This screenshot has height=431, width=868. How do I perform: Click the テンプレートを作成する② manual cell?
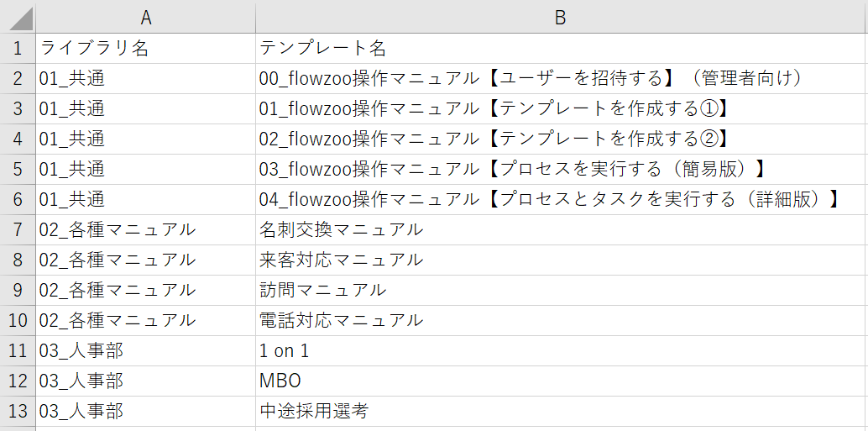493,139
